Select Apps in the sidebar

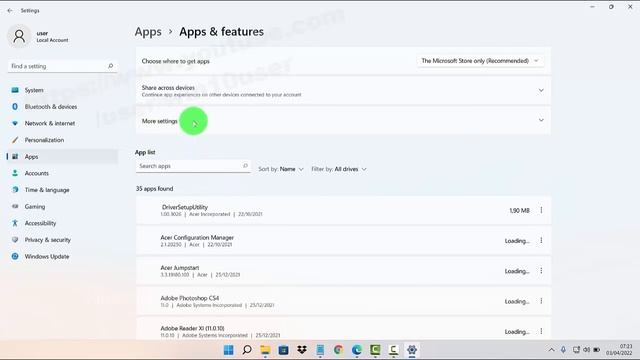[x=62, y=157]
